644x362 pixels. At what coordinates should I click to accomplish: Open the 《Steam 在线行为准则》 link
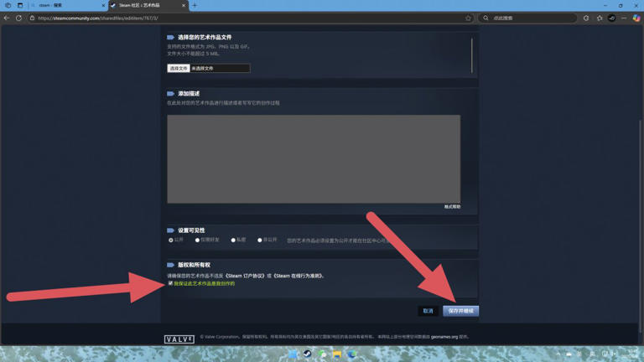click(299, 276)
